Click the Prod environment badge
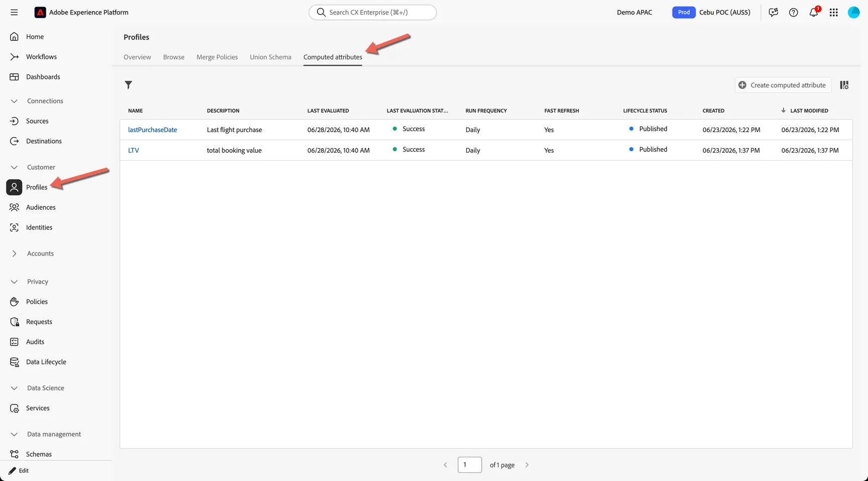 [x=684, y=13]
